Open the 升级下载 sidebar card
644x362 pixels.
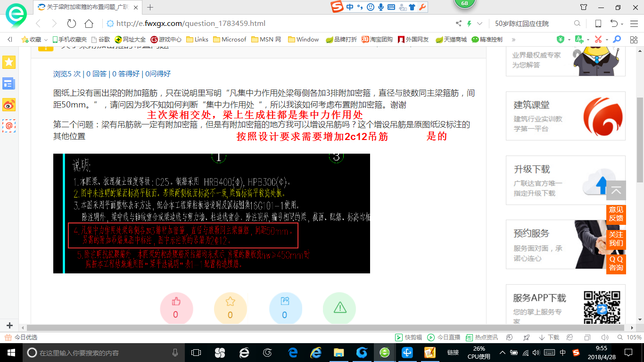click(x=566, y=181)
